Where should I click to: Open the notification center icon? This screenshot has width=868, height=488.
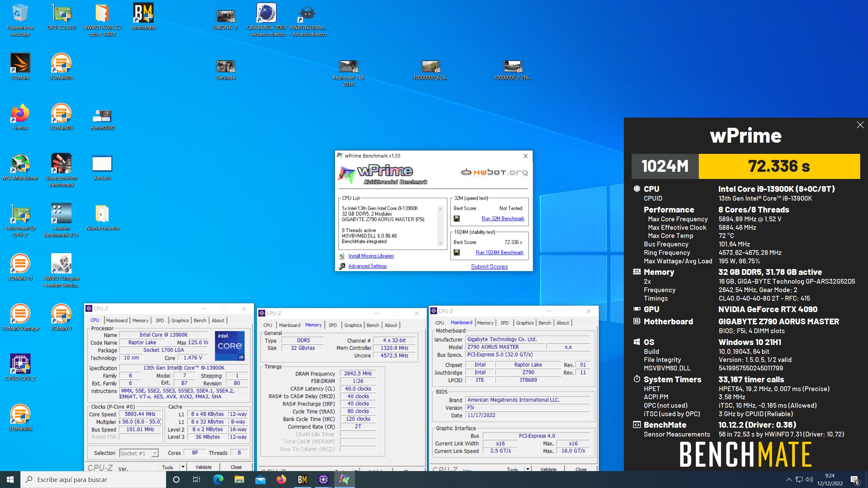(x=855, y=480)
